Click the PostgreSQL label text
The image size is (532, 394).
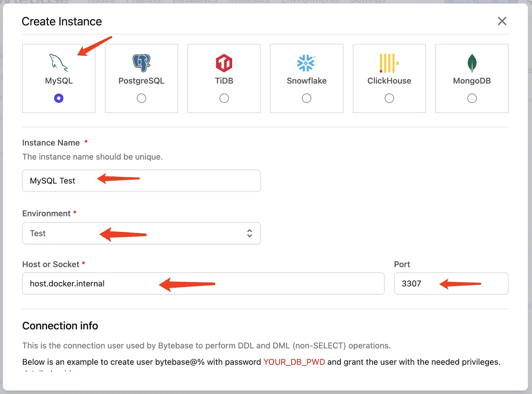tap(141, 81)
